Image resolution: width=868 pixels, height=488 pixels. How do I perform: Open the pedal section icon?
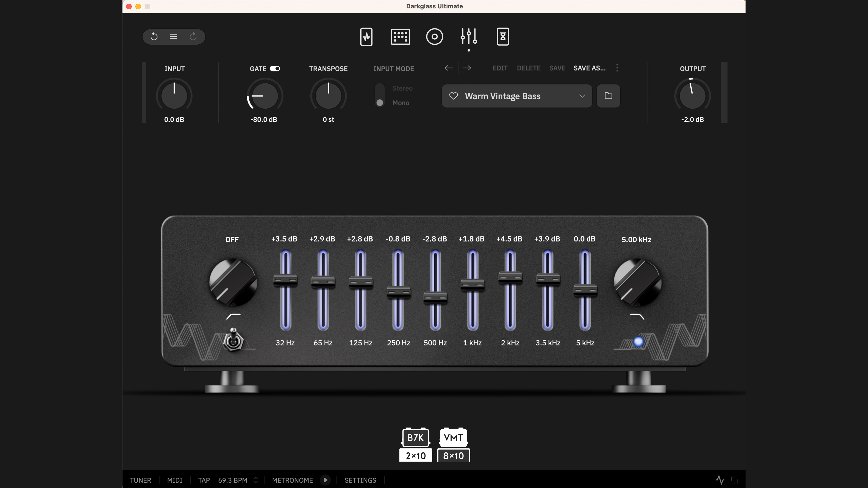tap(366, 37)
